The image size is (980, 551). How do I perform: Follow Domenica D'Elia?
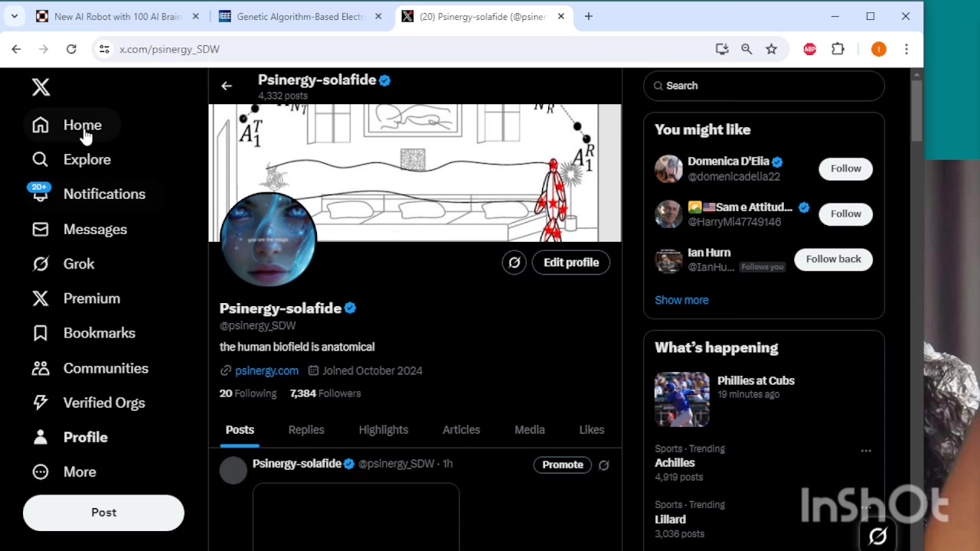coord(845,168)
